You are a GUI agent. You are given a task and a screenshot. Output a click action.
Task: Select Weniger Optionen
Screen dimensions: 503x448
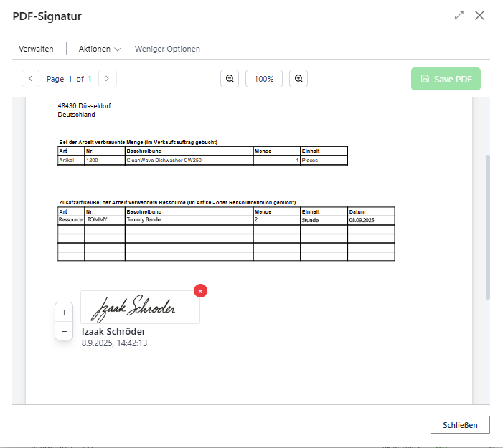(x=167, y=49)
